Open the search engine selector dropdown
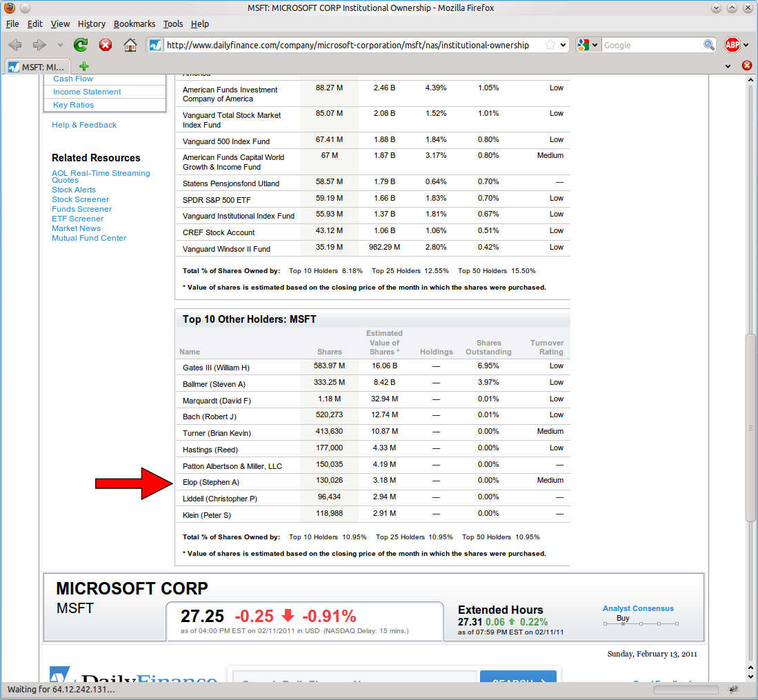 coord(588,45)
